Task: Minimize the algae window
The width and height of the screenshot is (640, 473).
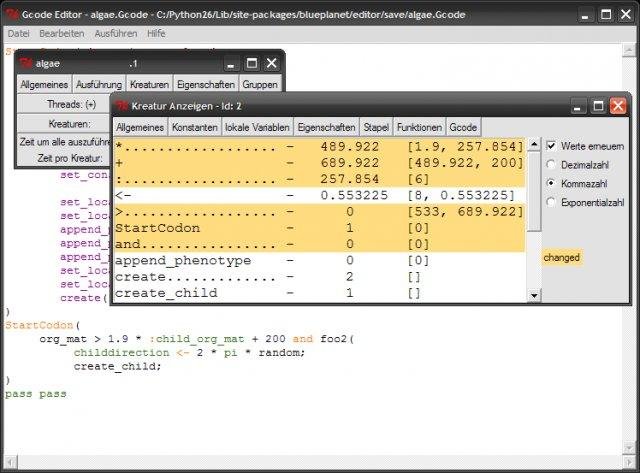Action: 231,64
